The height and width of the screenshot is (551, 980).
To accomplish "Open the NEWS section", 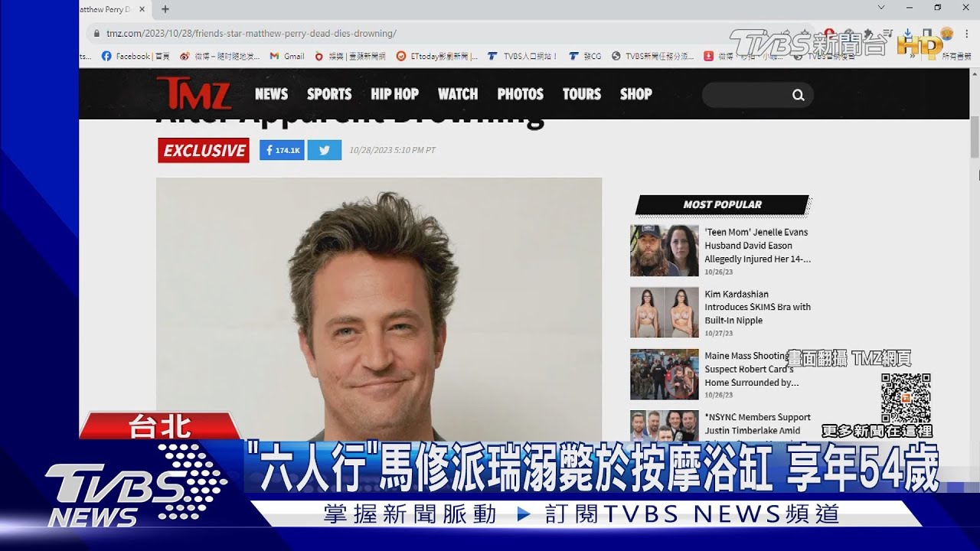I will click(271, 94).
